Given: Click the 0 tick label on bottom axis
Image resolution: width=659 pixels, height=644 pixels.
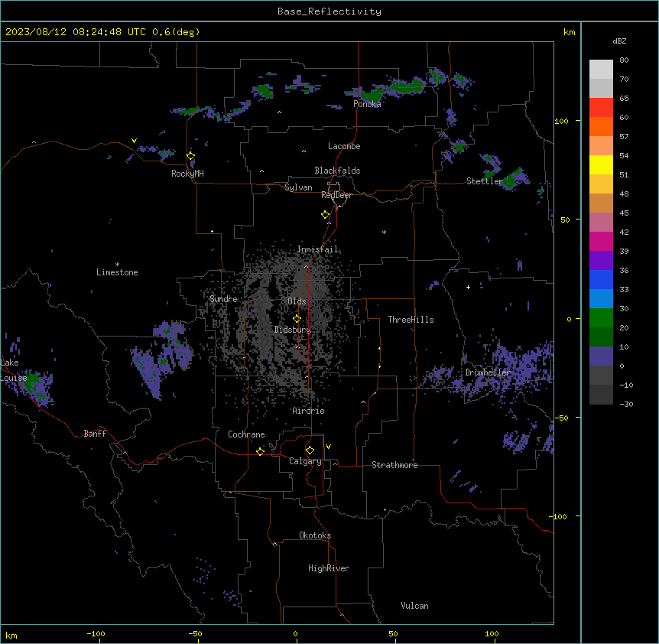Looking at the screenshot, I should (295, 633).
